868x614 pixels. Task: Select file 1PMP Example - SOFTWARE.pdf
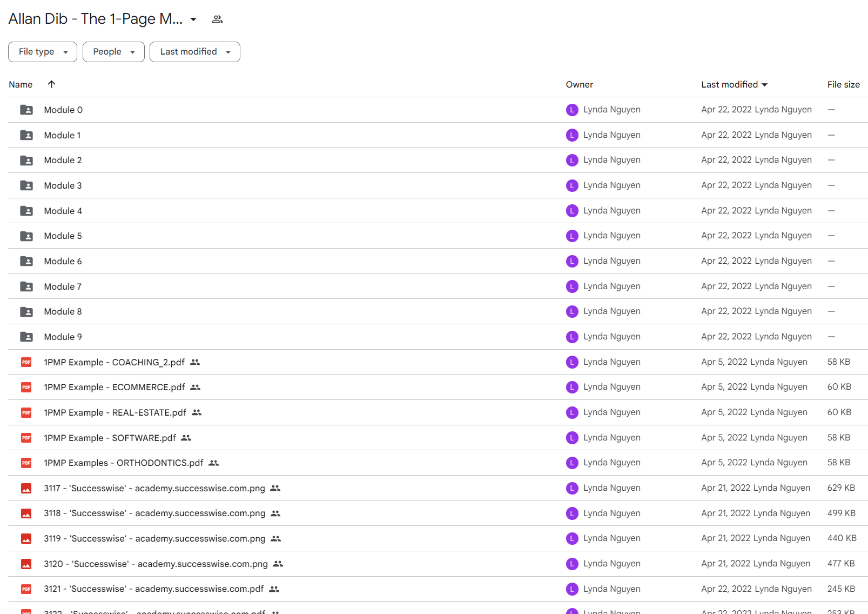coord(110,438)
